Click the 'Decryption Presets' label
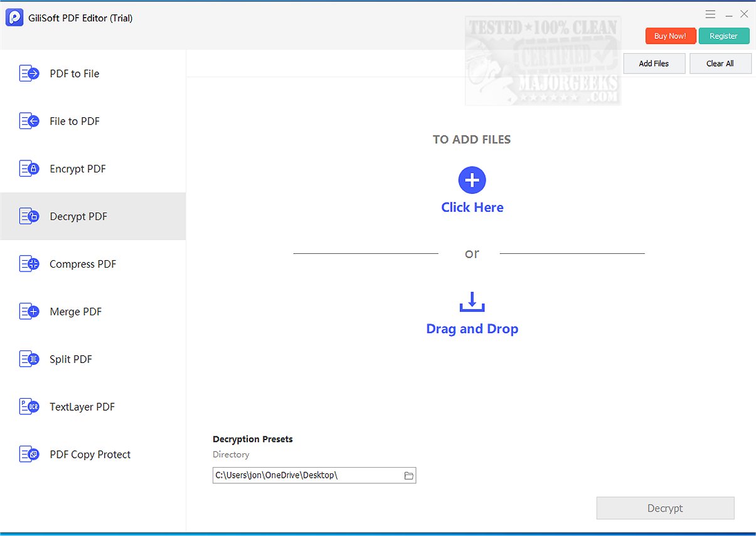Image resolution: width=756 pixels, height=536 pixels. point(253,439)
